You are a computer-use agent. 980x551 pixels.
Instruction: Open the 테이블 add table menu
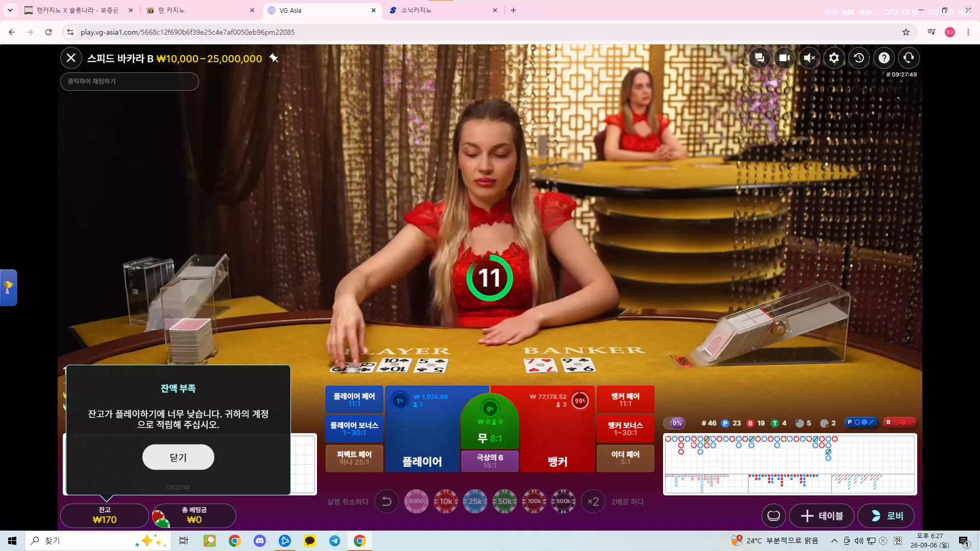pos(822,516)
